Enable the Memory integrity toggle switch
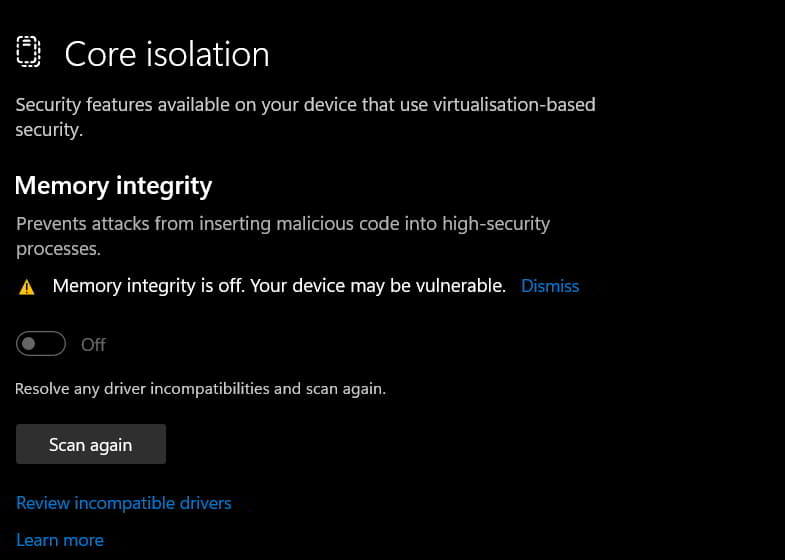785x560 pixels. point(41,344)
